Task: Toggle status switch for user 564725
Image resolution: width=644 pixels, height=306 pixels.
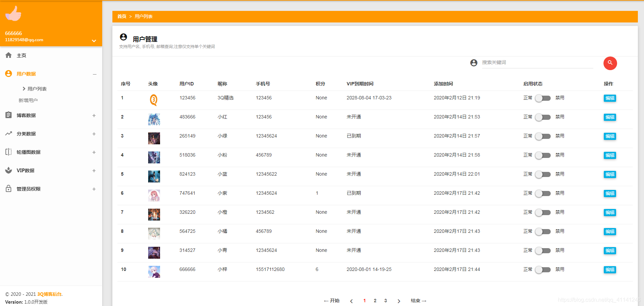Action: tap(543, 231)
